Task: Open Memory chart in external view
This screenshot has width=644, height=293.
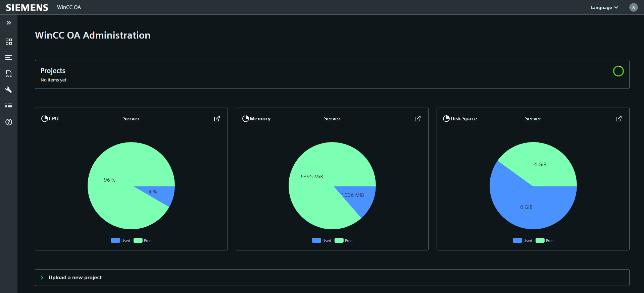Action: click(x=417, y=119)
